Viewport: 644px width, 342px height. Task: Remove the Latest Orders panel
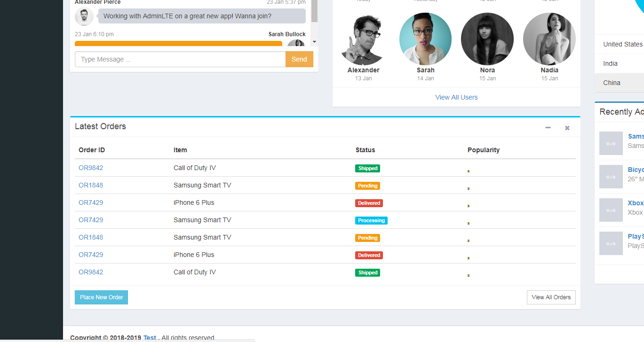pos(567,127)
